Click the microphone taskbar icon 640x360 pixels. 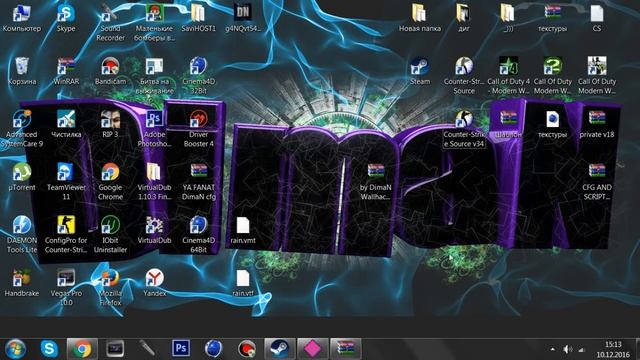click(x=147, y=349)
